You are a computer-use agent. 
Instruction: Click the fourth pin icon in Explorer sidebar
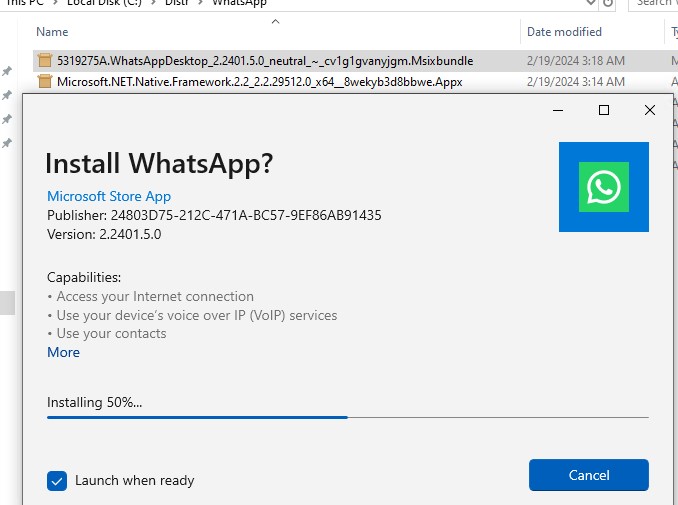[x=7, y=143]
